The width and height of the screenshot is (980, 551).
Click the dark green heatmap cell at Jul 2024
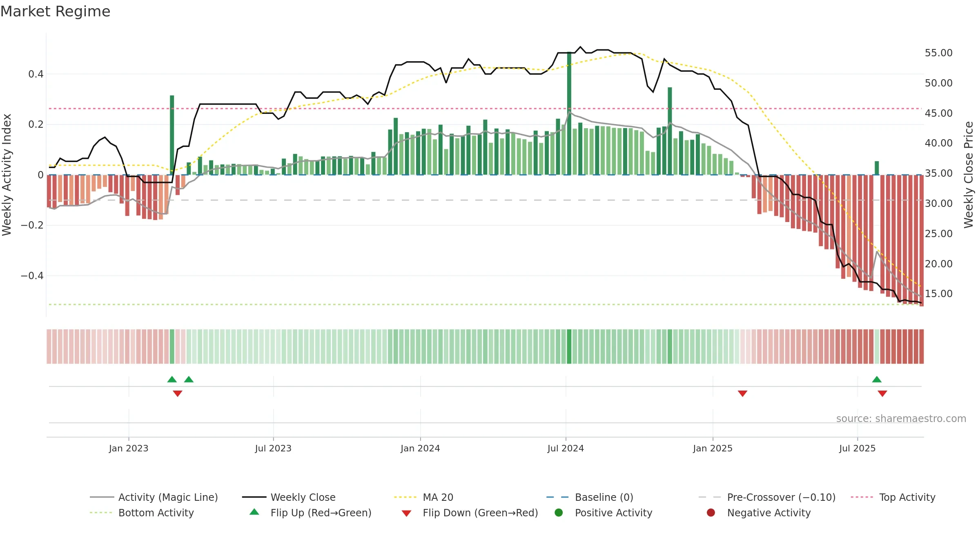[569, 346]
